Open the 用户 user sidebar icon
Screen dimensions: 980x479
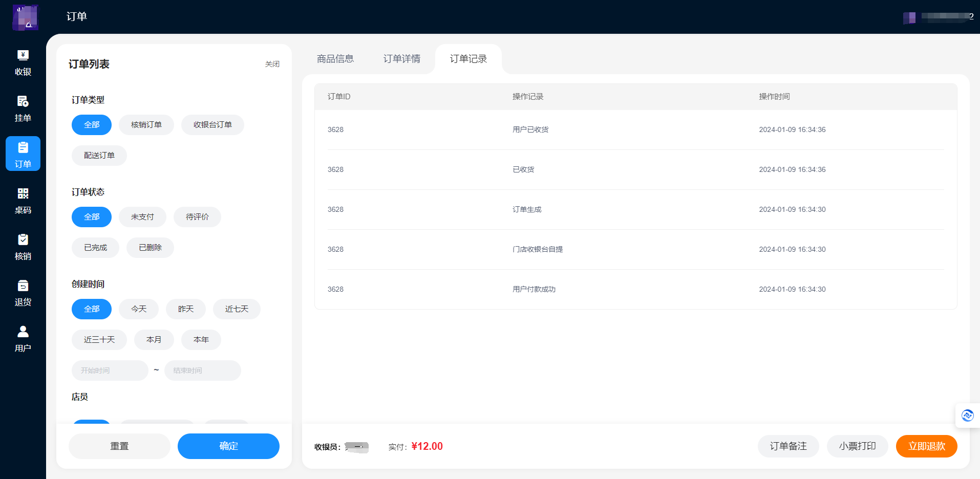click(x=23, y=339)
